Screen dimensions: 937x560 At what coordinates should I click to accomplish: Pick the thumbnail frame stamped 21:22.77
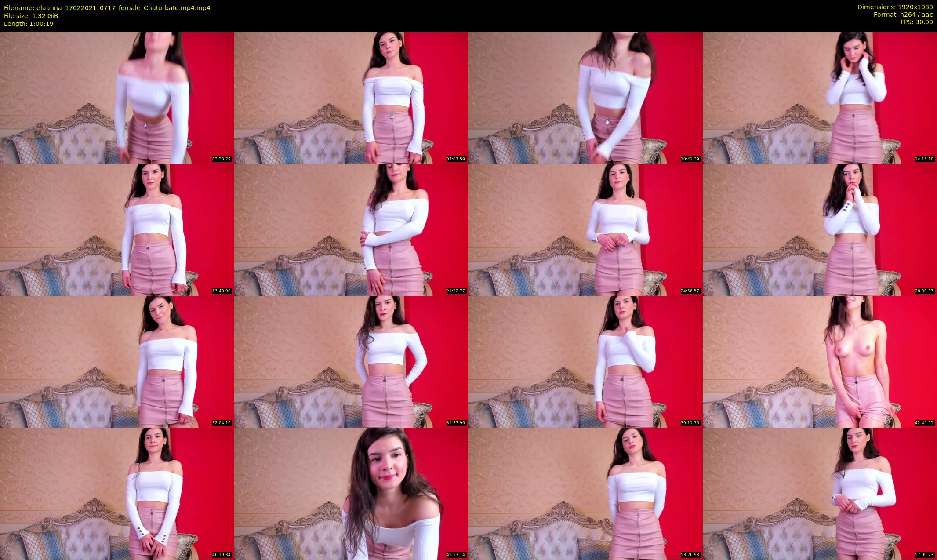[351, 229]
